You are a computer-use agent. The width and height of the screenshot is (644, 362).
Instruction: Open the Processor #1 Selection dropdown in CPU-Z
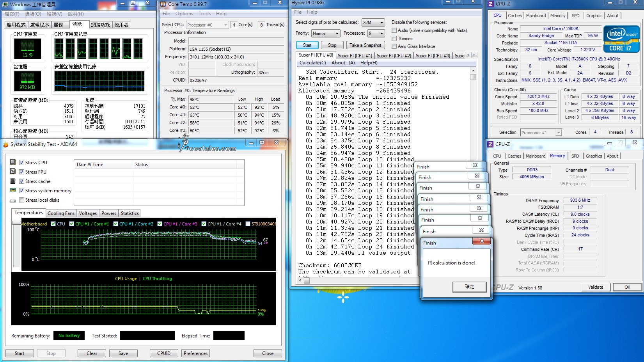(541, 133)
